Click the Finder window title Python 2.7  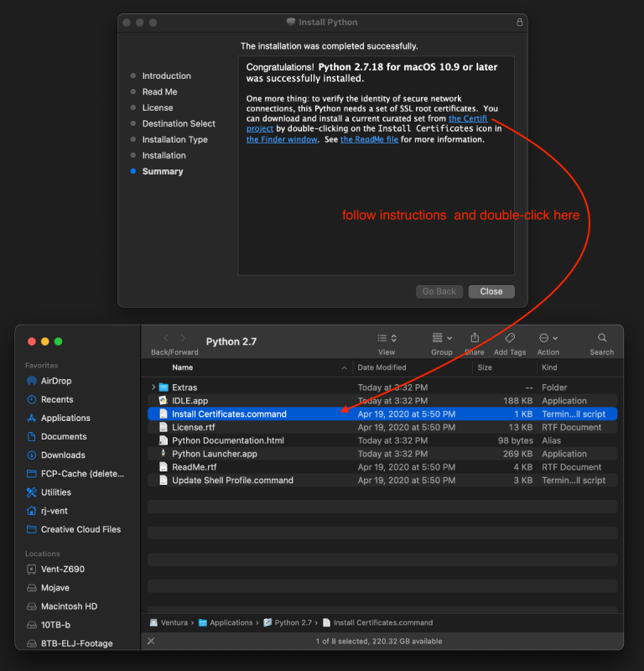click(x=231, y=341)
